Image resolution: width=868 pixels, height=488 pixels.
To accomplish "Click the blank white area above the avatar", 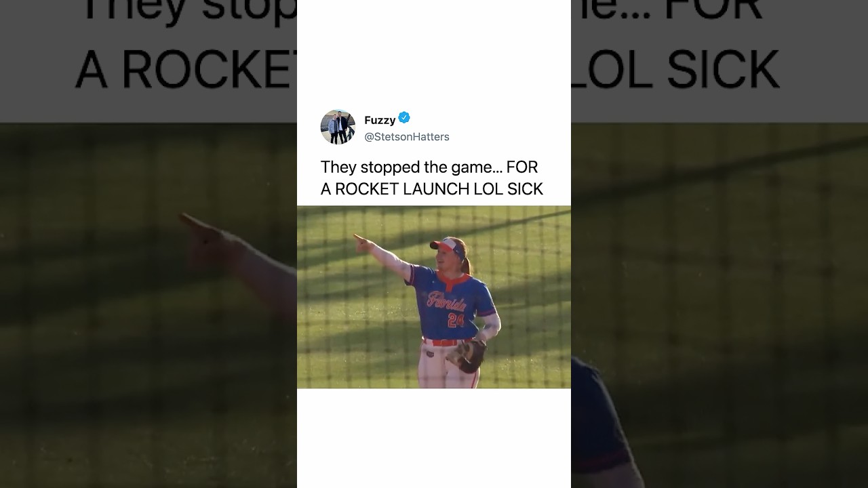I will pyautogui.click(x=434, y=53).
